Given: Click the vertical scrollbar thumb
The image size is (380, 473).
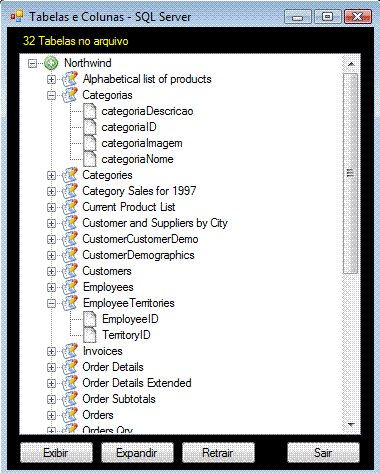Looking at the screenshot, I should coord(351,173).
